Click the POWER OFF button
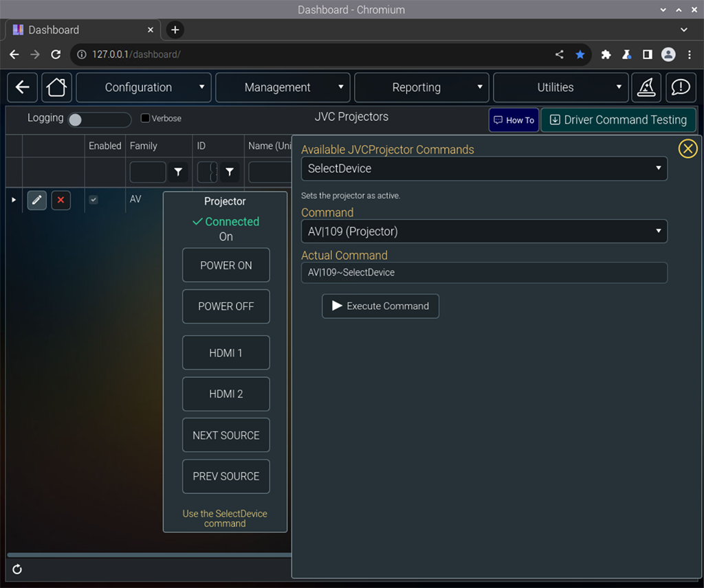The image size is (704, 588). click(x=225, y=306)
